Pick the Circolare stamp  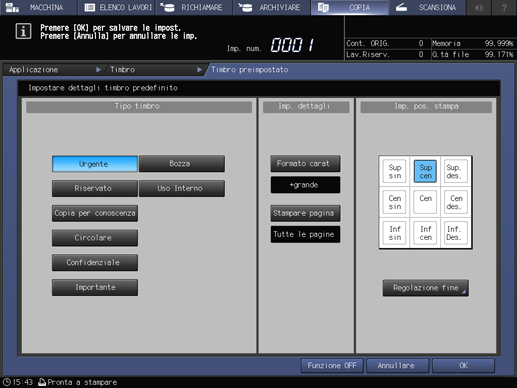[95, 238]
